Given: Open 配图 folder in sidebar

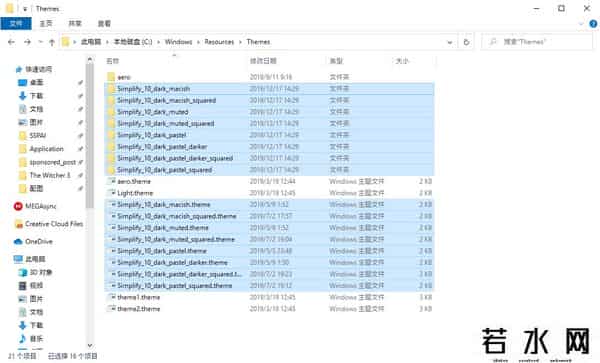Looking at the screenshot, I should [x=36, y=189].
